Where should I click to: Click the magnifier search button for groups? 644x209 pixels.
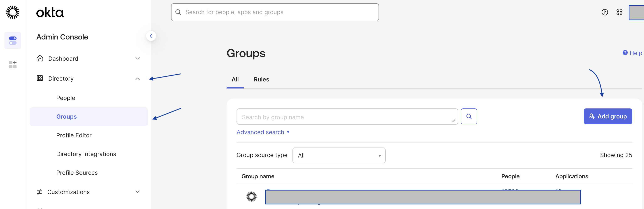469,116
